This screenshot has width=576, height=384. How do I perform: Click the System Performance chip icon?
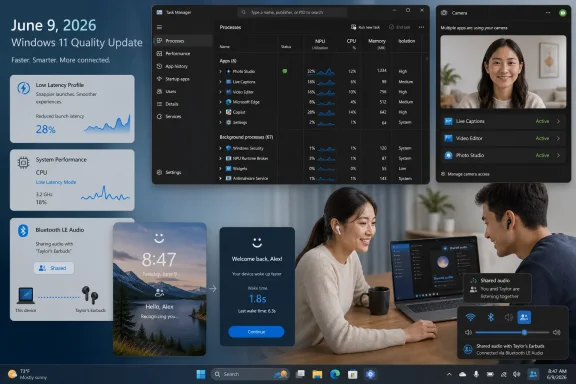click(24, 162)
